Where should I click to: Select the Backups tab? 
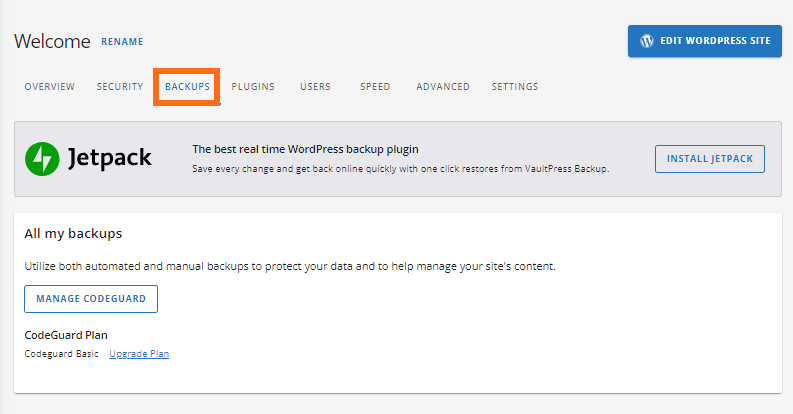coord(187,86)
